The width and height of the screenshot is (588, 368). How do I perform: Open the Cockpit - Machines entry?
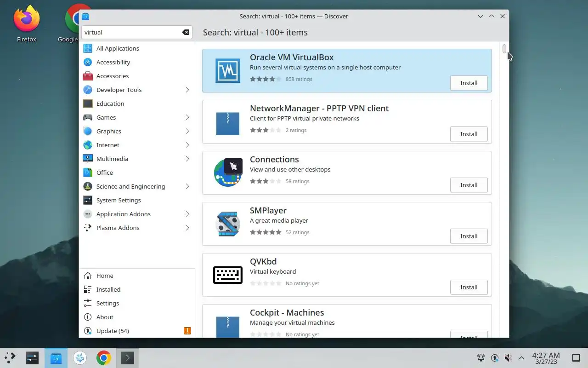coord(347,321)
